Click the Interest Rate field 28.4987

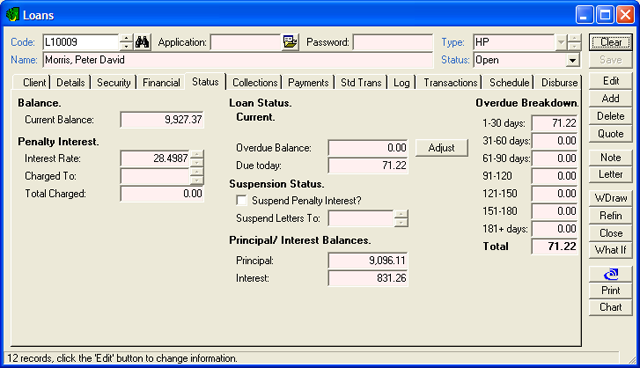pyautogui.click(x=155, y=158)
